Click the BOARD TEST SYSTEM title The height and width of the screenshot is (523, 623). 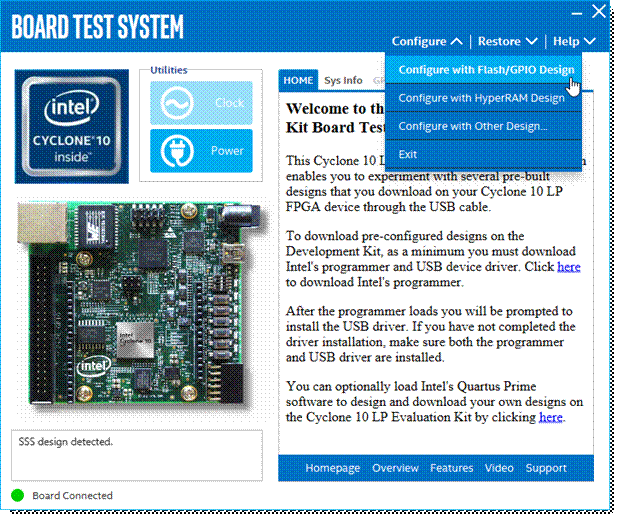tap(97, 27)
